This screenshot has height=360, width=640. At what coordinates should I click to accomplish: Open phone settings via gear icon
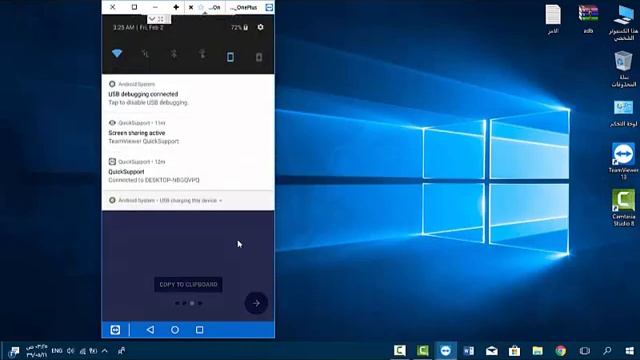(x=260, y=27)
